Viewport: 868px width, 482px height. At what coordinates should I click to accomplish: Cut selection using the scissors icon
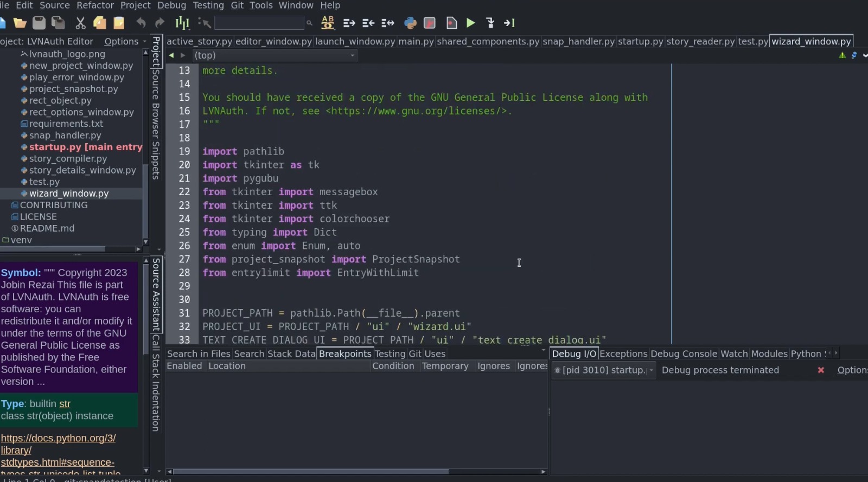80,23
